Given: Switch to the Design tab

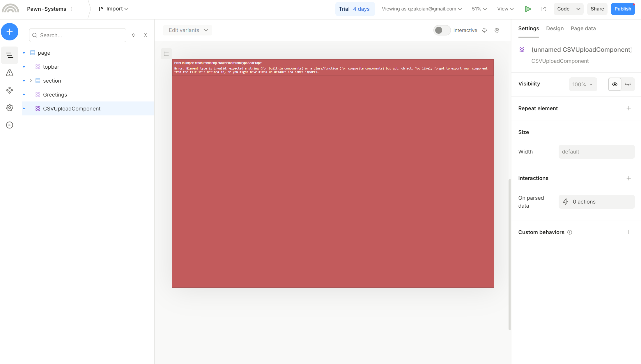Looking at the screenshot, I should 555,28.
